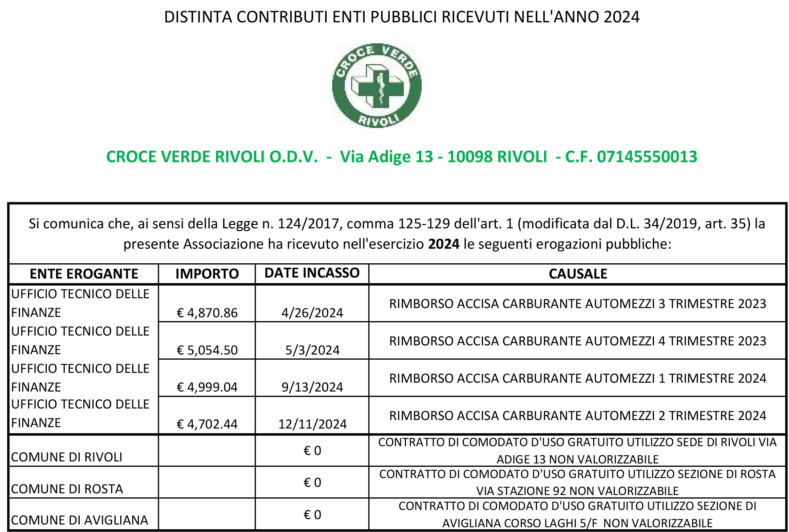Select the amount '€ 5,054.50'
Image resolution: width=789 pixels, height=532 pixels.
[207, 350]
